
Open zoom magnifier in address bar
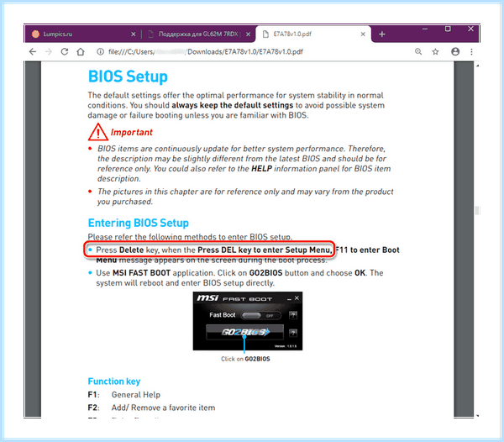418,51
